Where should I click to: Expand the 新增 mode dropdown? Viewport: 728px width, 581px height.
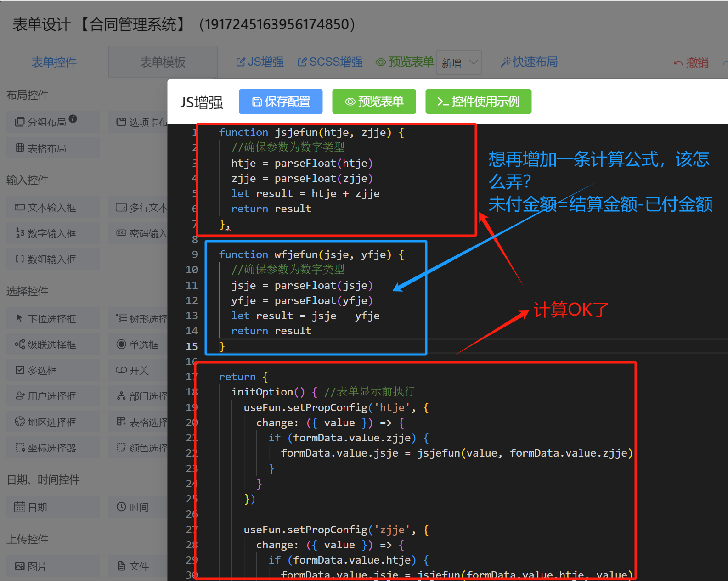(459, 62)
